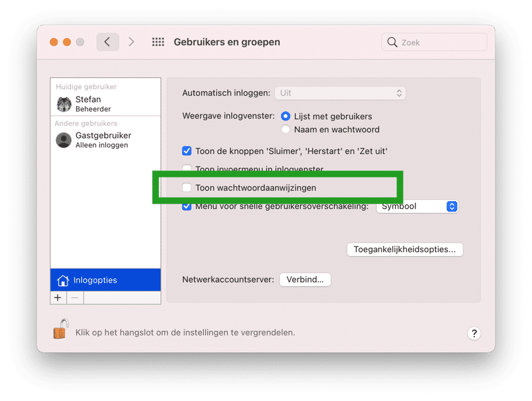Click the 'Klik op het hangslot' text
This screenshot has height=401, width=532.
pos(185,332)
